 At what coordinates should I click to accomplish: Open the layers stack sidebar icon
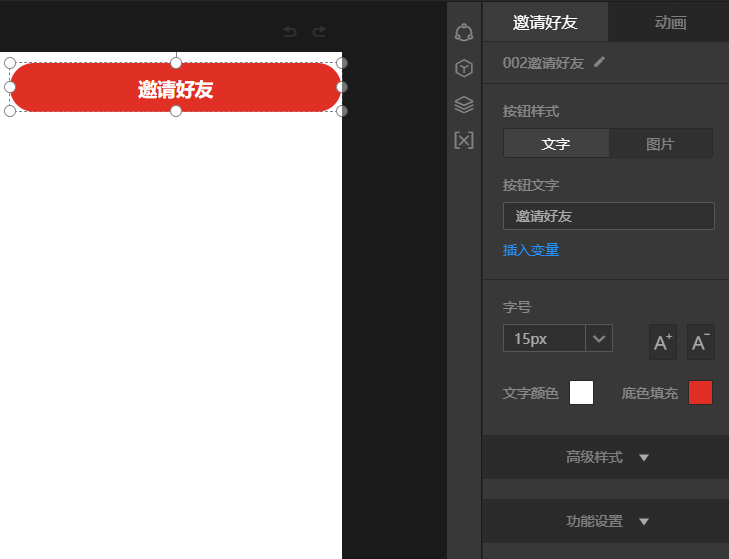click(464, 104)
